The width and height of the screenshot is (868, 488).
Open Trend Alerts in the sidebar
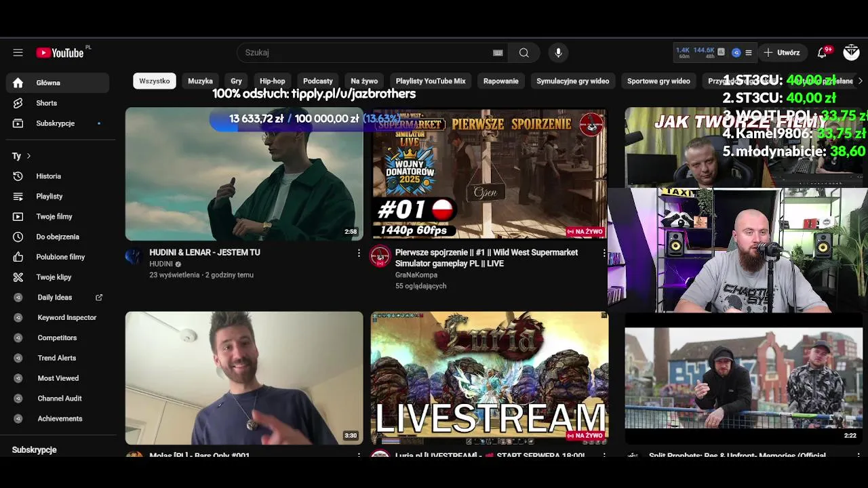click(x=58, y=358)
